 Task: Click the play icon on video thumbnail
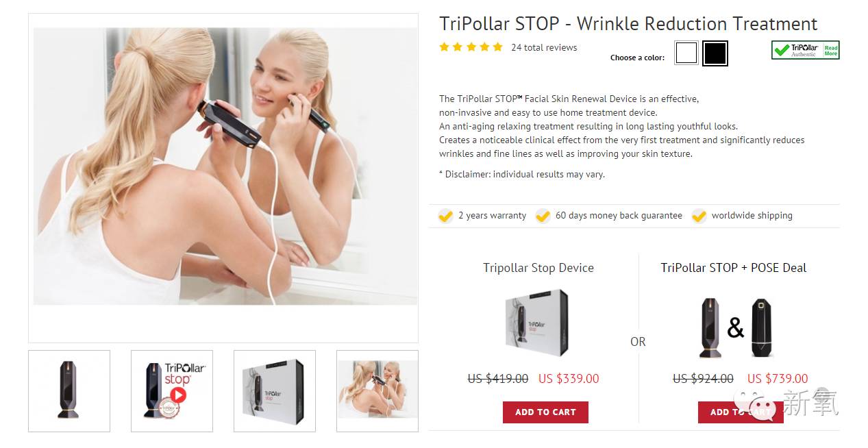pyautogui.click(x=178, y=395)
